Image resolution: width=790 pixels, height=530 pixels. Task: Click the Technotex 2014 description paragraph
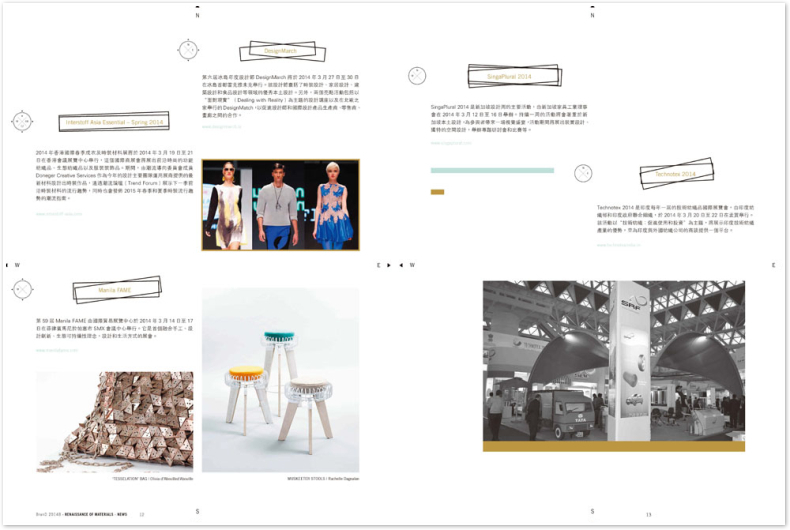pyautogui.click(x=676, y=219)
